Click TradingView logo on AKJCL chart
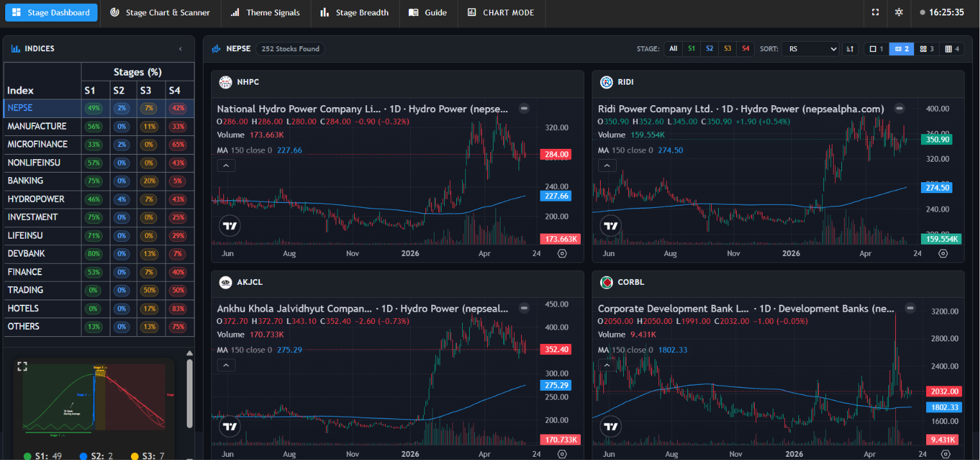 pyautogui.click(x=230, y=426)
